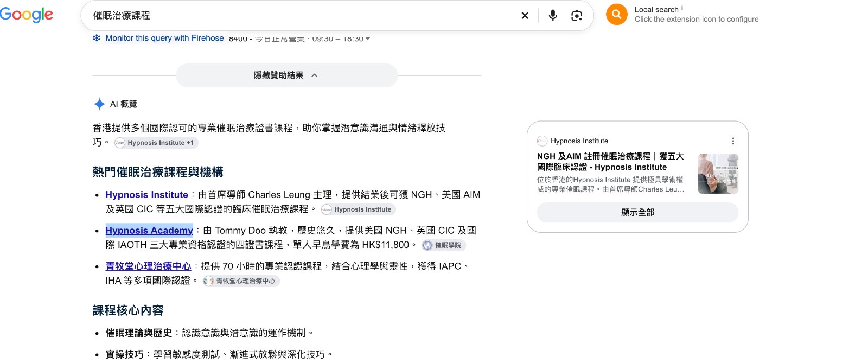Open Google Lens image search
The height and width of the screenshot is (363, 868).
click(577, 16)
